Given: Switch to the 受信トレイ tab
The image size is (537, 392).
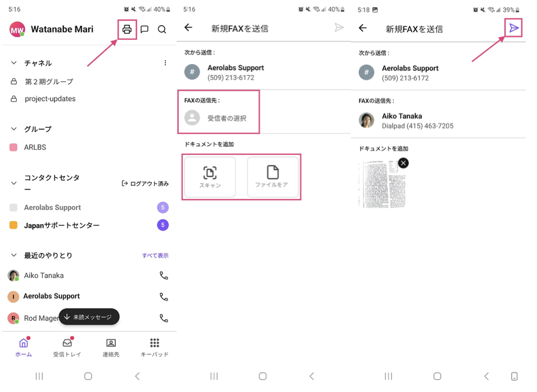Looking at the screenshot, I should [x=67, y=347].
